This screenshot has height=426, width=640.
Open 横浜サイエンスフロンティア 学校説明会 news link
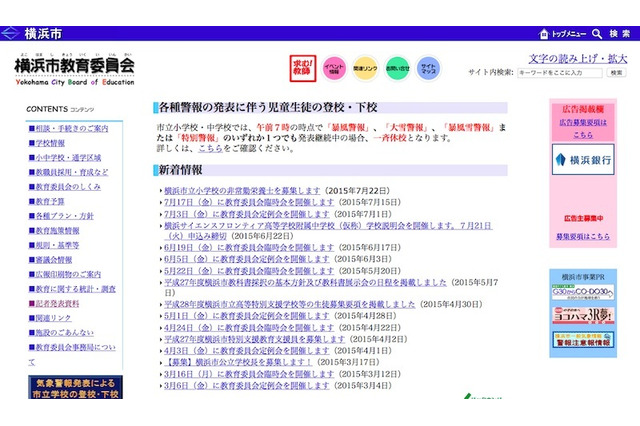pos(328,231)
